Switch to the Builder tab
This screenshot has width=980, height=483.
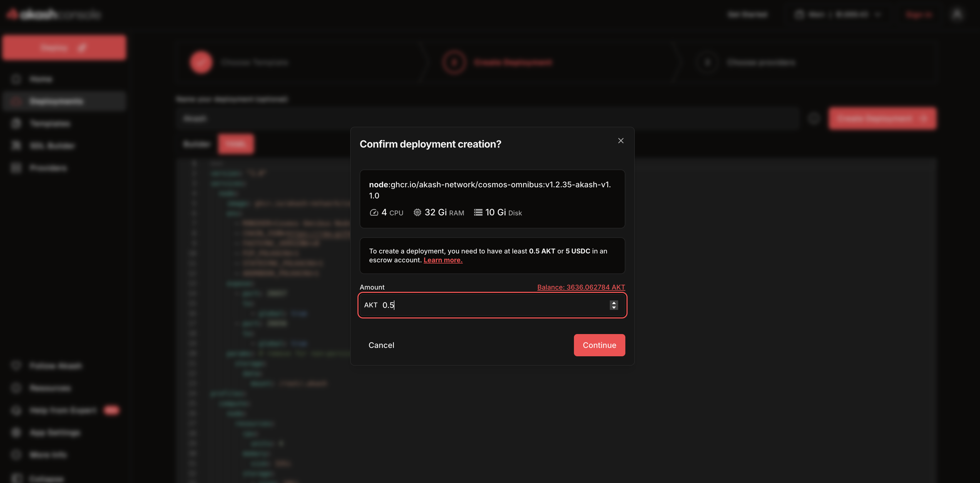[x=196, y=144]
